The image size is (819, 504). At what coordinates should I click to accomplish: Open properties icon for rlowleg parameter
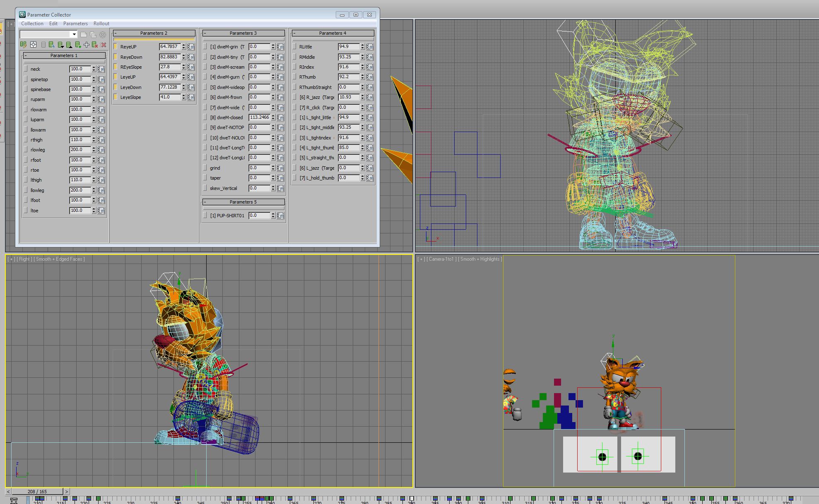tap(101, 150)
